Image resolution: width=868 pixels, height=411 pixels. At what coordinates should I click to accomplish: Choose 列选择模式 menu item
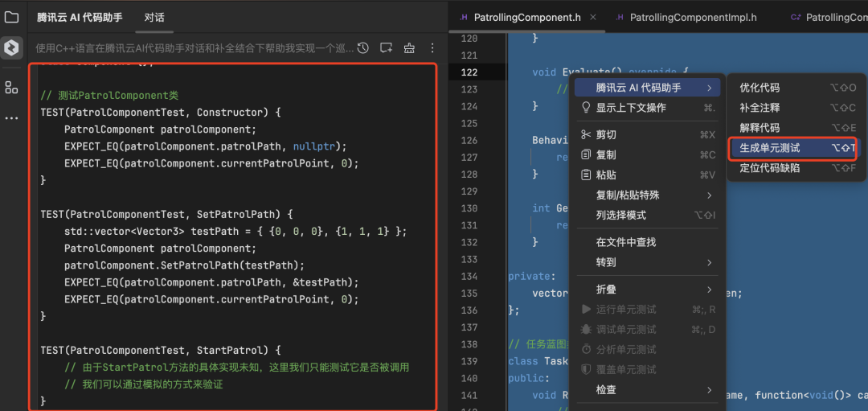(x=648, y=215)
